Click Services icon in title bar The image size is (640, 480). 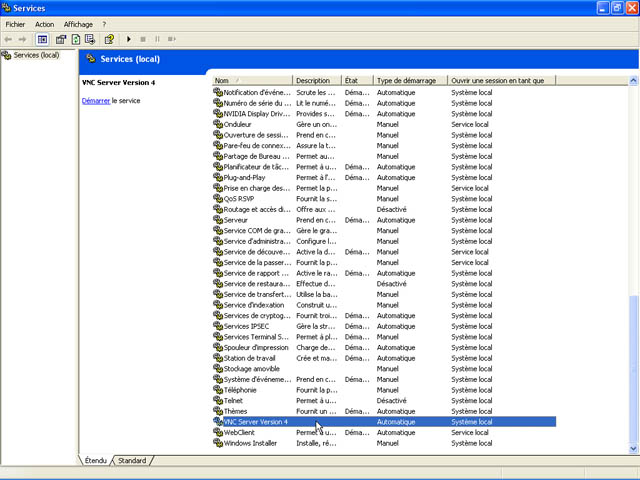(x=6, y=8)
